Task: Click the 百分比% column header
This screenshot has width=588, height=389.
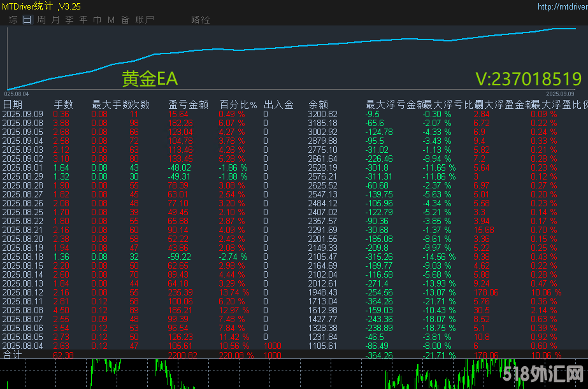Action: [x=238, y=104]
